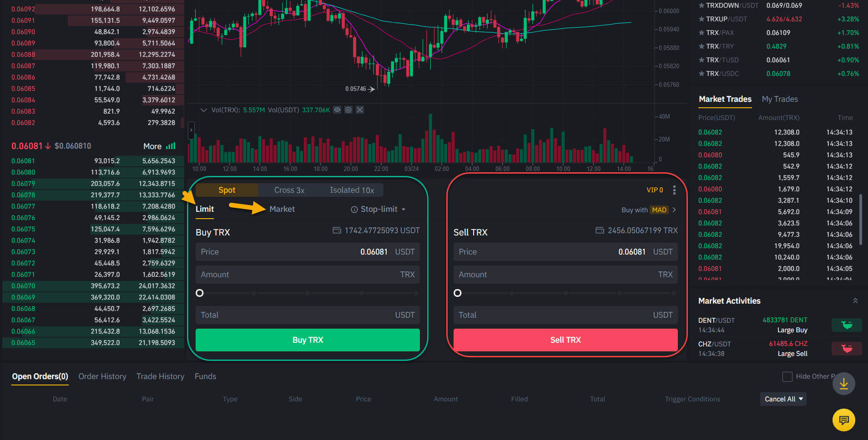Click the USDT wallet icon in Buy TRX
Viewport: 868px width, 440px height.
[x=337, y=230]
